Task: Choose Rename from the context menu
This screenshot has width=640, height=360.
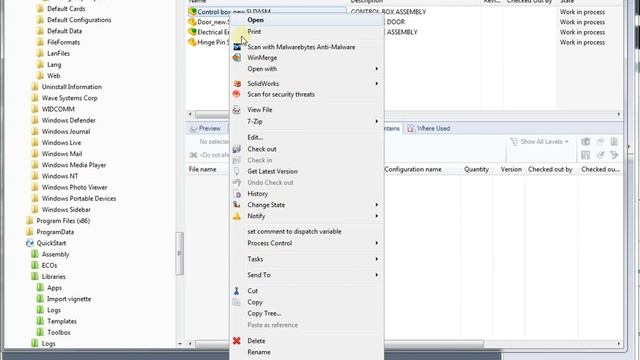Action: (x=259, y=352)
